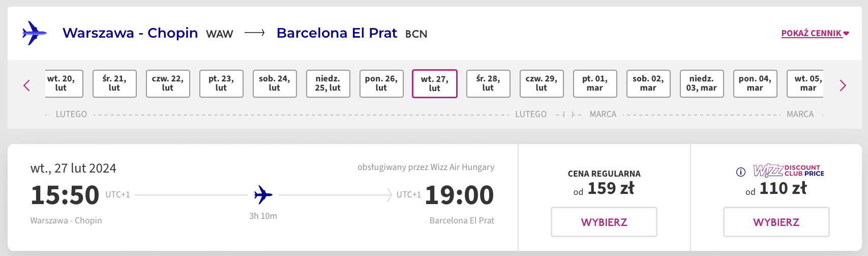This screenshot has height=256, width=868.
Task: Click Wybierz under the 110 zł club price
Action: click(776, 222)
